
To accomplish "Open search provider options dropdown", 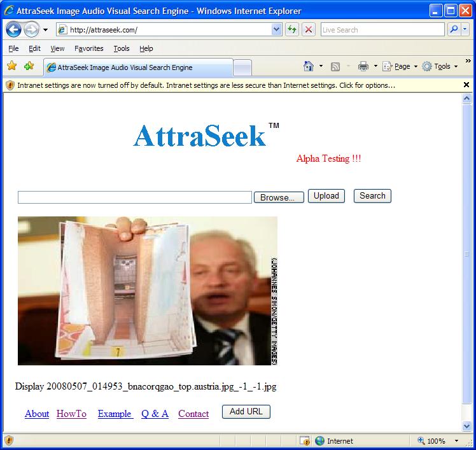I will click(x=465, y=30).
